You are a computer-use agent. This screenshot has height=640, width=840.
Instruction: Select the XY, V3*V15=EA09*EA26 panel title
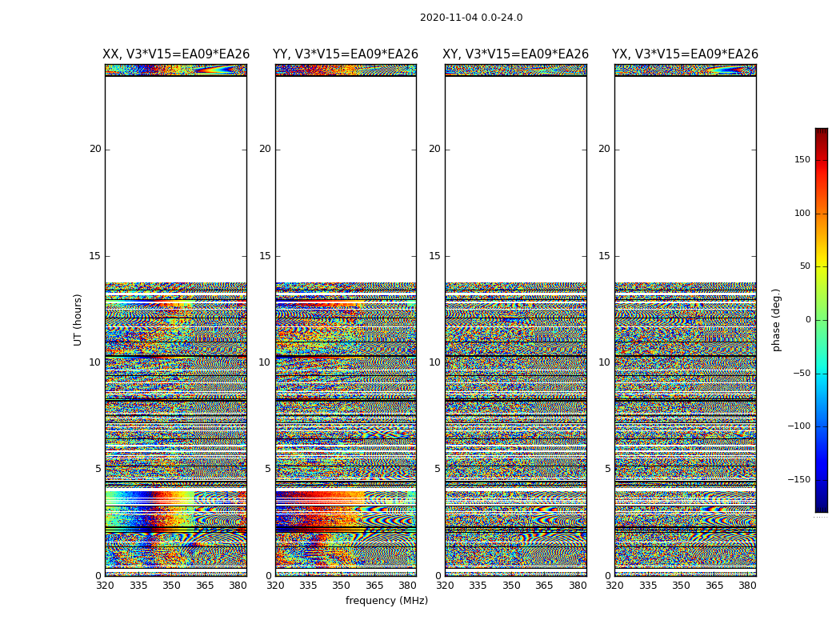(x=515, y=54)
